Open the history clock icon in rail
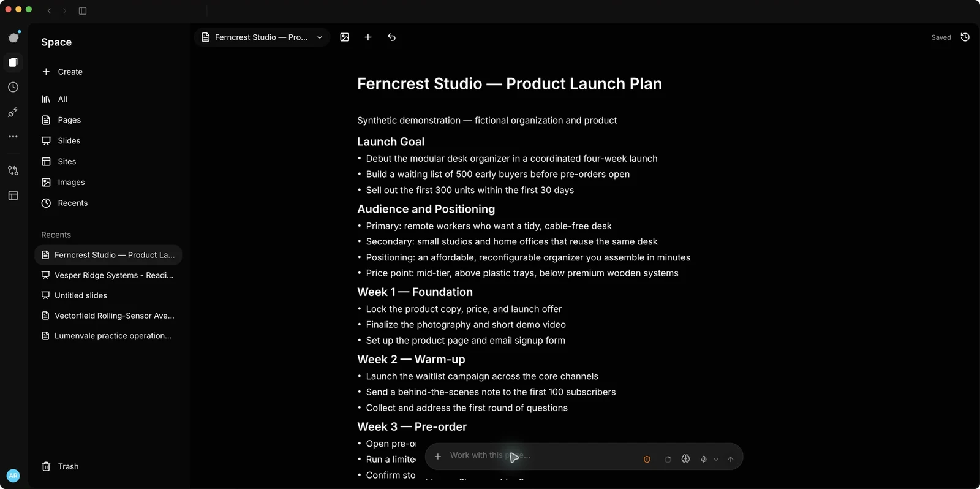Image resolution: width=980 pixels, height=489 pixels. coord(13,87)
